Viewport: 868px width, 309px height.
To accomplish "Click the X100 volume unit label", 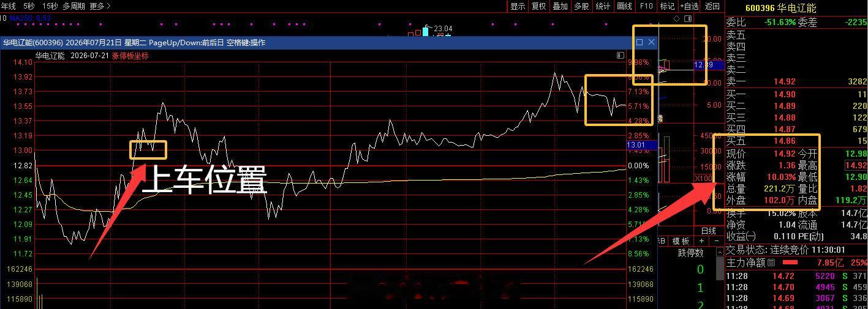I will 703,178.
